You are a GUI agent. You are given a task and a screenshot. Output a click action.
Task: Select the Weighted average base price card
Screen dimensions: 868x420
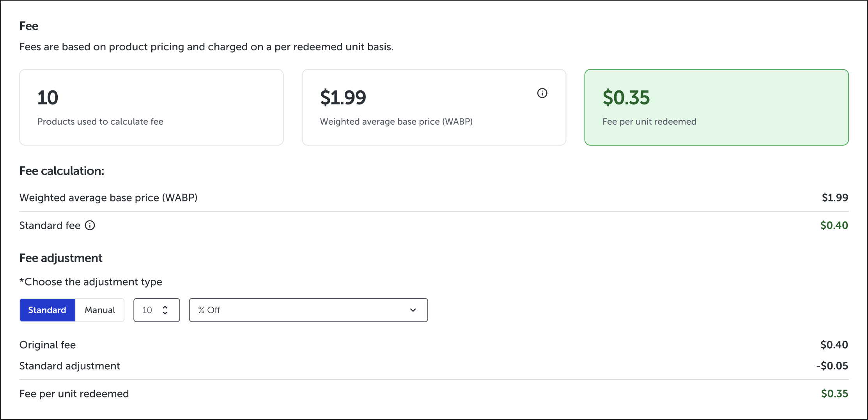click(x=434, y=108)
